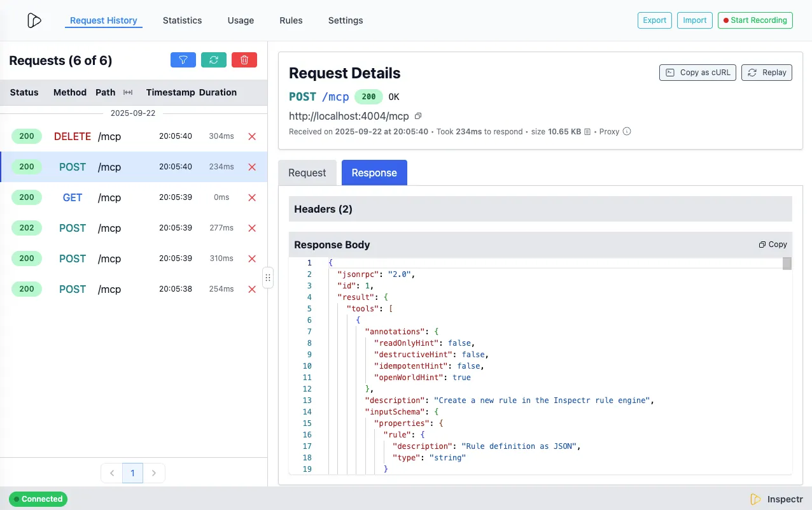This screenshot has width=812, height=510.
Task: Go to previous page of requests
Action: [111, 473]
